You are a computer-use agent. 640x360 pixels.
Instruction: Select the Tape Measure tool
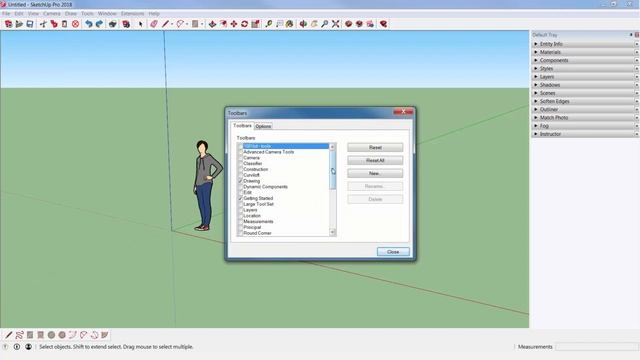click(x=269, y=24)
